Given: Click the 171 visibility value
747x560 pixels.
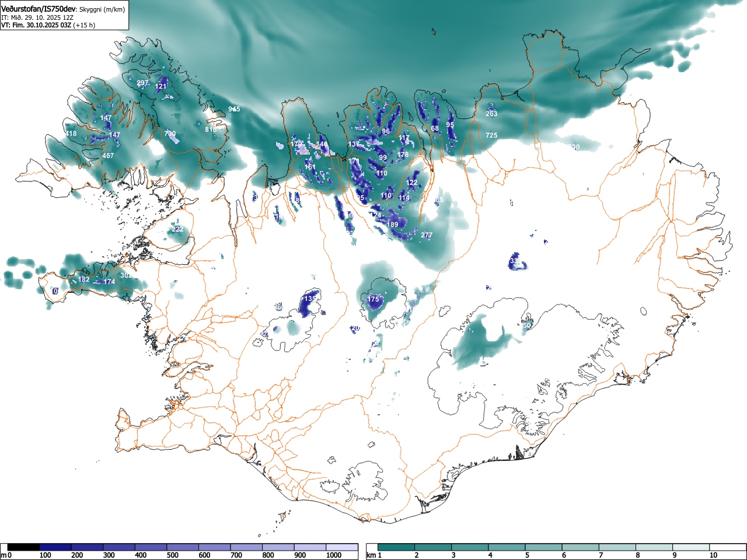Looking at the screenshot, I should point(354,161).
